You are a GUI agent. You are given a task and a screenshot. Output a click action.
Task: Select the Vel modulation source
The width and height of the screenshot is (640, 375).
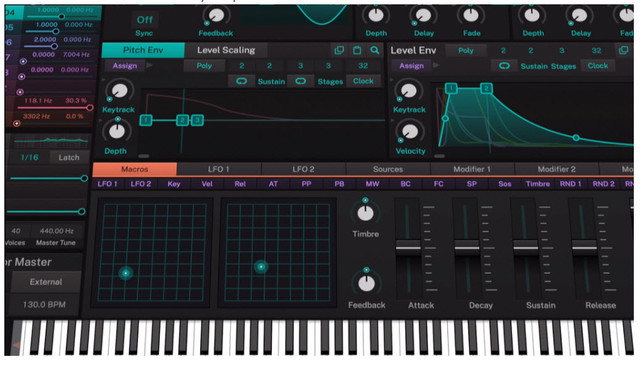[207, 184]
